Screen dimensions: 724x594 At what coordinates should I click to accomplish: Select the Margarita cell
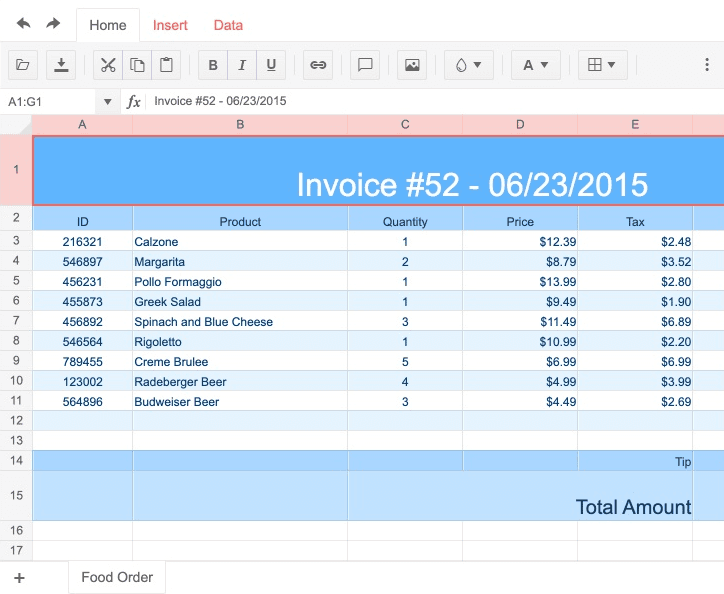[x=240, y=261]
